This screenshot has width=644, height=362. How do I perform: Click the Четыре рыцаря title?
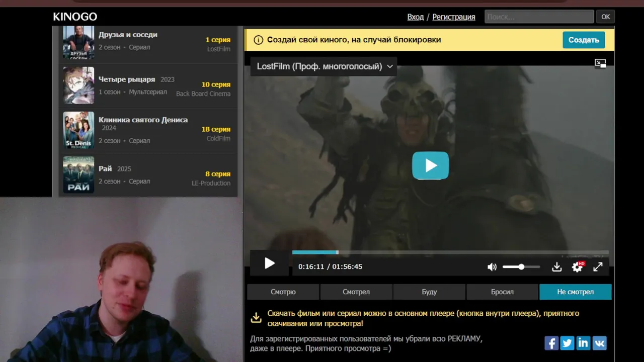click(127, 79)
